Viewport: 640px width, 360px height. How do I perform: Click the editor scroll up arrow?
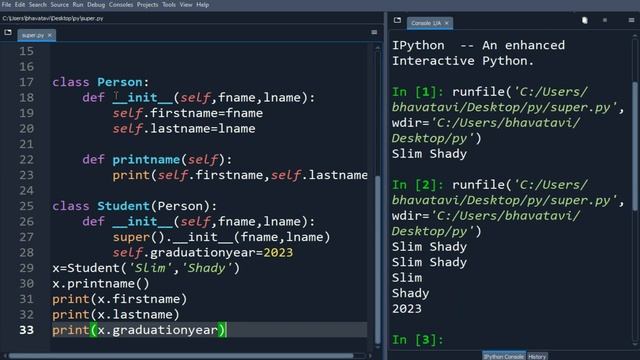click(378, 48)
